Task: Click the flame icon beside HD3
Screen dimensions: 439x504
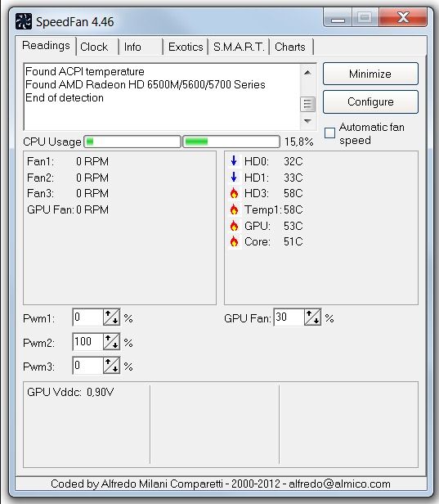Action: pos(234,193)
